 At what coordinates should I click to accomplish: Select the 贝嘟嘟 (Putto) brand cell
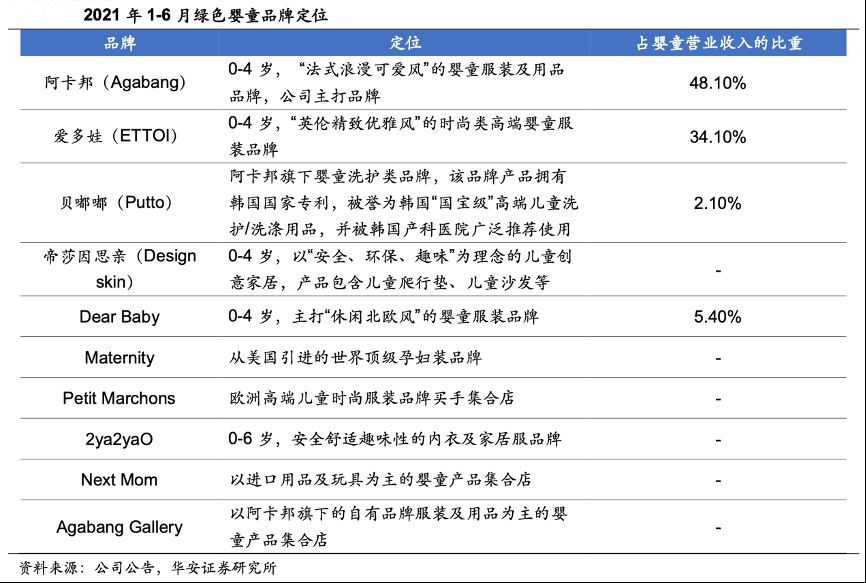120,203
